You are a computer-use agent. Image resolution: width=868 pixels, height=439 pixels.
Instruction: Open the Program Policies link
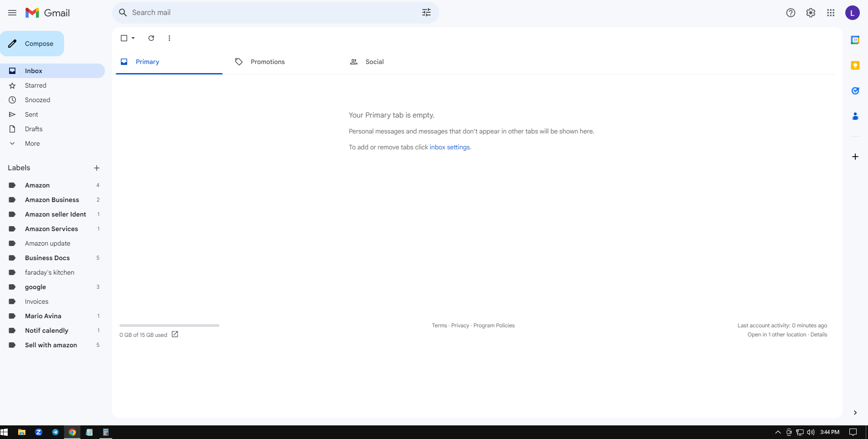(494, 326)
